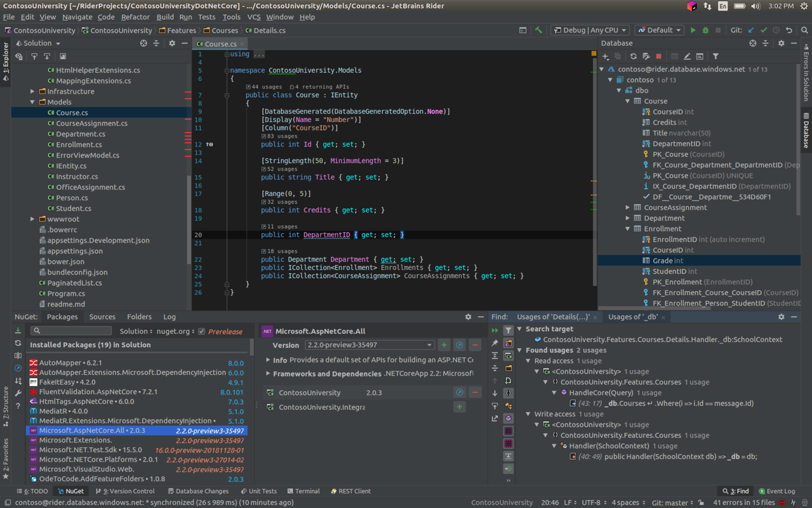Open Search Everywhere with the magnifier icon
This screenshot has width=812, height=508.
804,30
